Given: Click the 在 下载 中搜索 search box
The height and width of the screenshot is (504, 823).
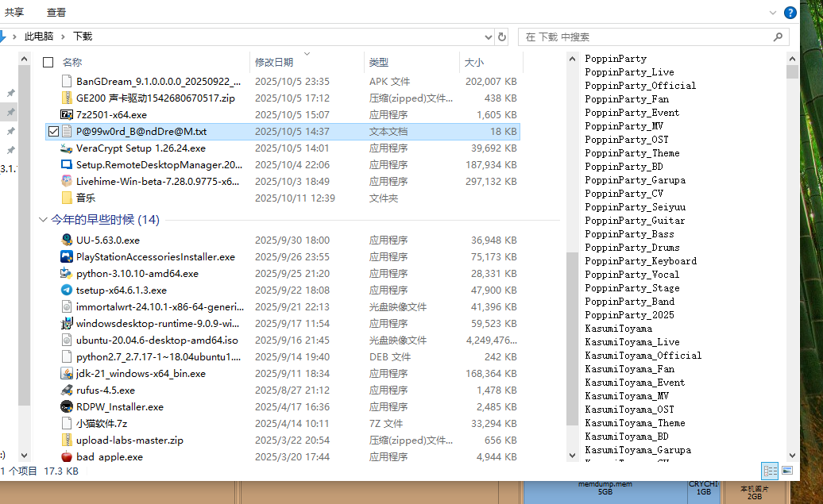Looking at the screenshot, I should 647,37.
